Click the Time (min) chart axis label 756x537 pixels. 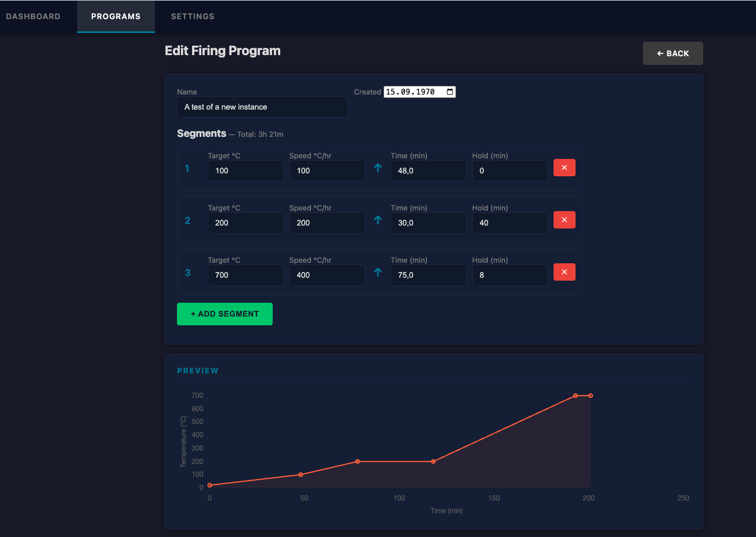446,511
